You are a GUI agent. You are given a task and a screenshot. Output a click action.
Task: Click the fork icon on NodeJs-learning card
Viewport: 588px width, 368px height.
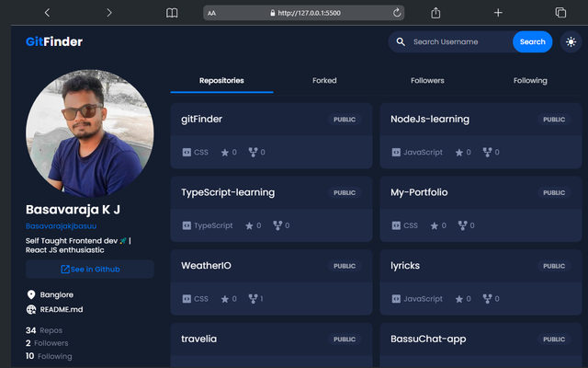point(487,152)
